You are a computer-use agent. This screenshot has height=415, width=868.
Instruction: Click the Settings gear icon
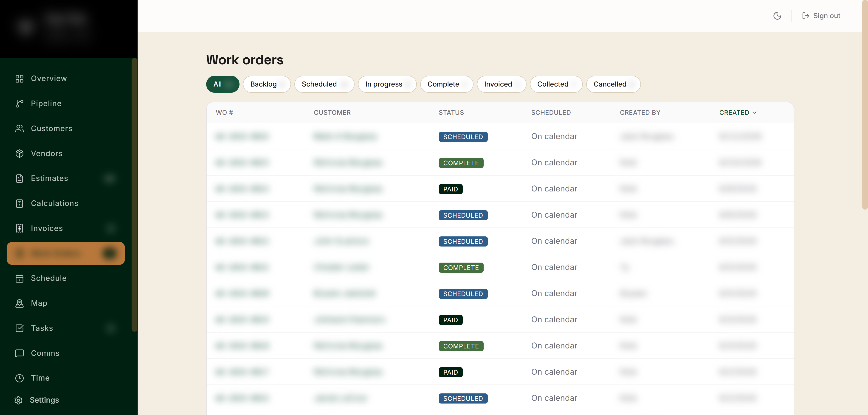coord(19,400)
